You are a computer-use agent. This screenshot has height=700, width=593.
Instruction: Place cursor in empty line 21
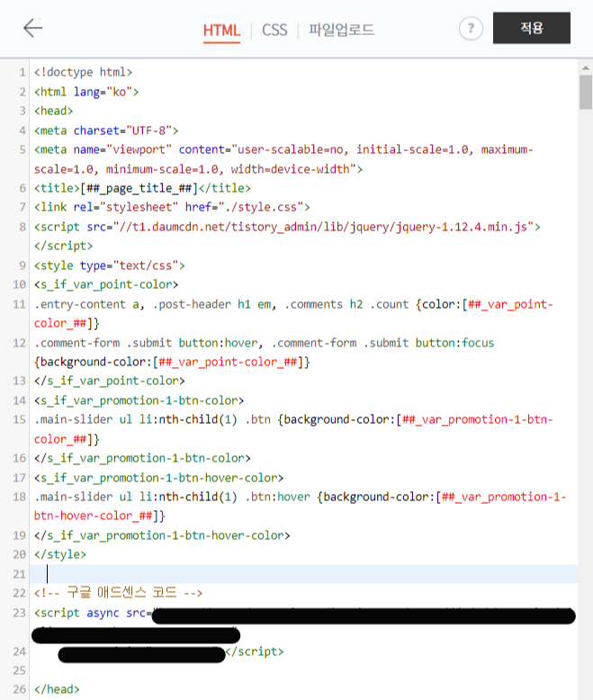tap(303, 574)
